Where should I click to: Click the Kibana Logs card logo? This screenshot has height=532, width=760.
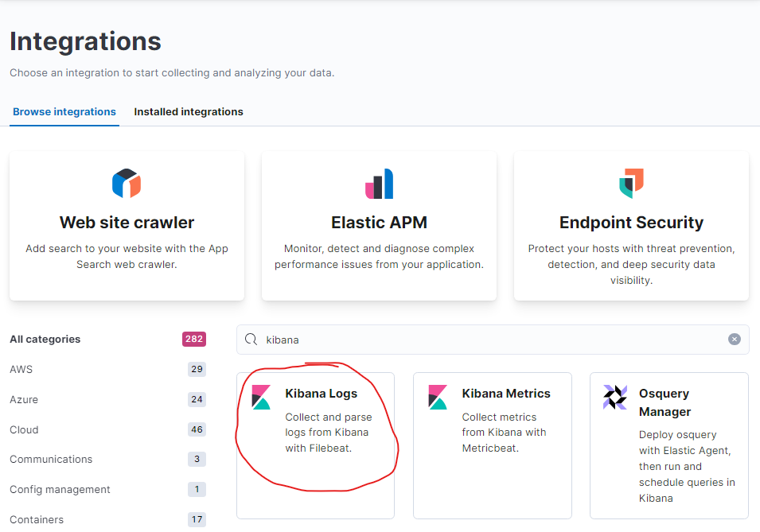coord(261,398)
